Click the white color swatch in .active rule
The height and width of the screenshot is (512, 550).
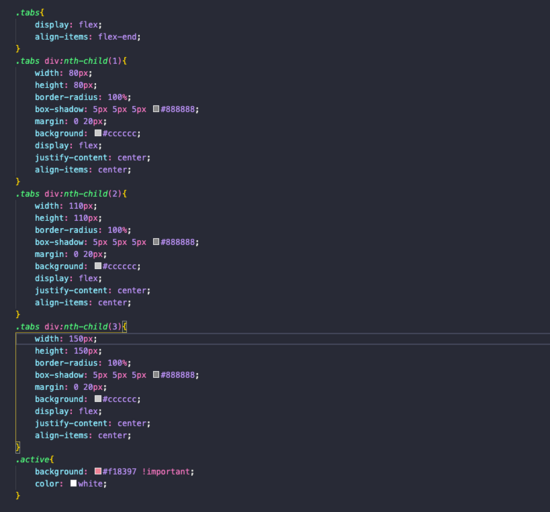point(73,483)
